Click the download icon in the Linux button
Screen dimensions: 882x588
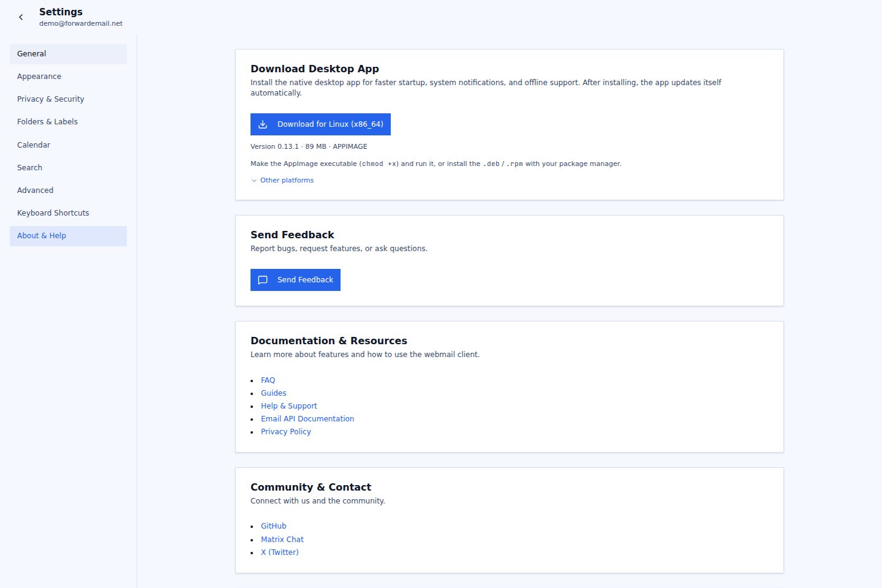coord(263,124)
